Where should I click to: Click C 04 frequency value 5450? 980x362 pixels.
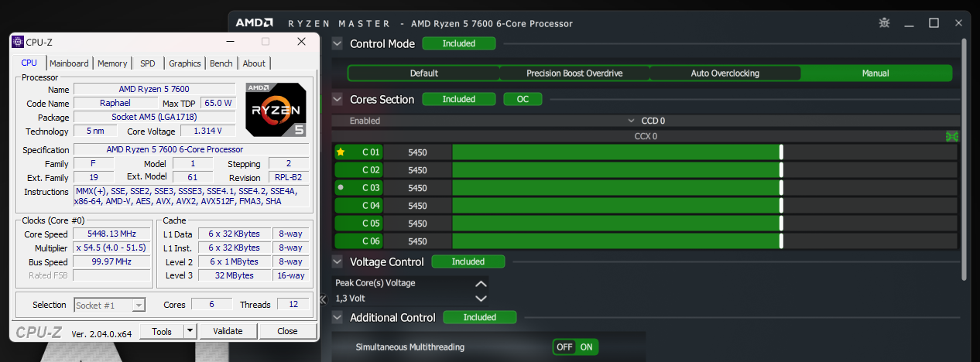click(x=417, y=206)
